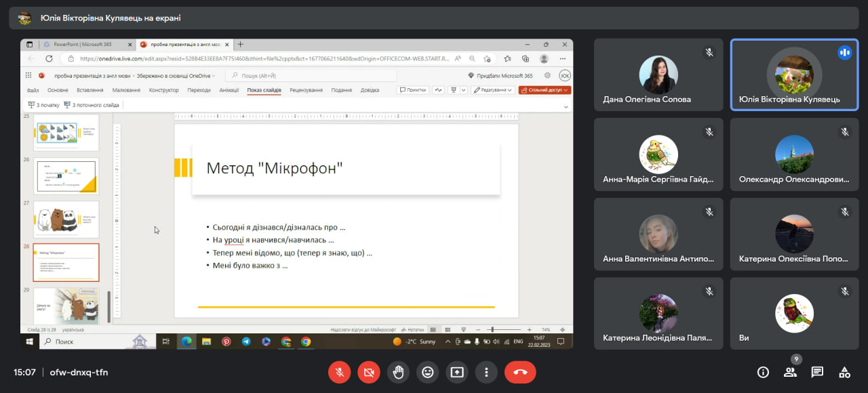Show the participants list with 9 people

pos(790,372)
